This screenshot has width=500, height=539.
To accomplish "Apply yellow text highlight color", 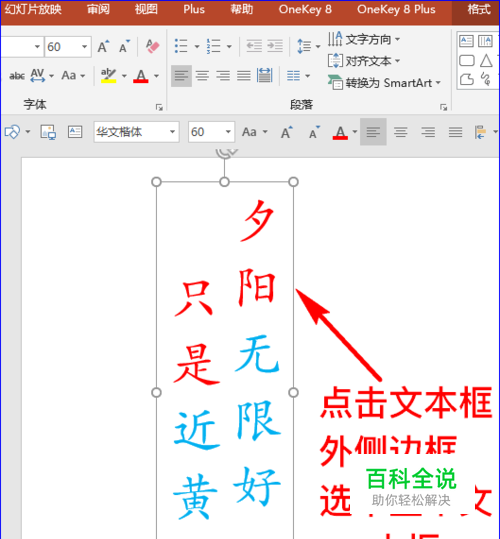I will pos(109,75).
